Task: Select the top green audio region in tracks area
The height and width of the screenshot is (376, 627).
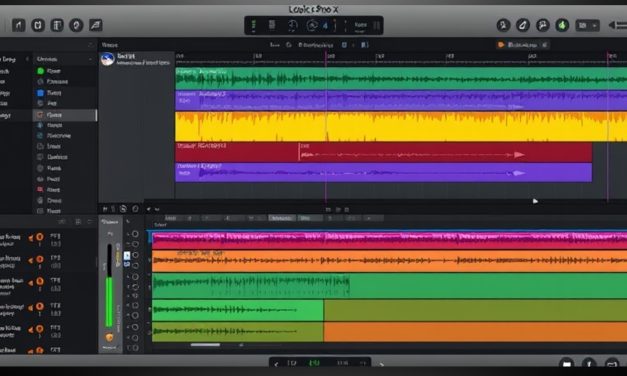Action: [x=401, y=78]
